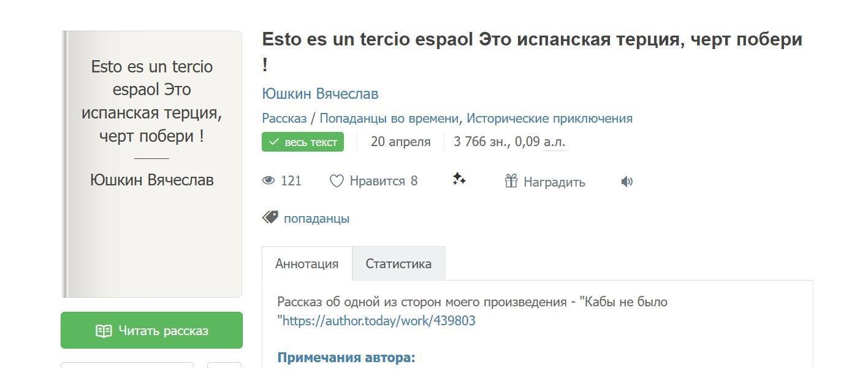Click the tag icon before попаданцы

click(270, 217)
